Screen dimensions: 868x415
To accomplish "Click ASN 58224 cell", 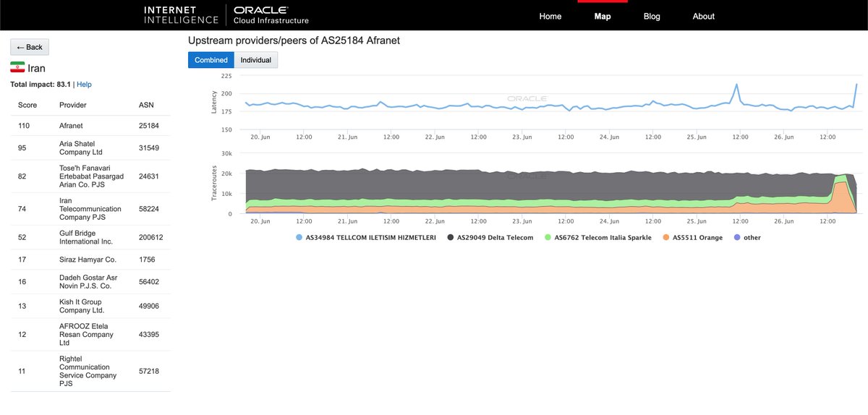I will point(148,208).
